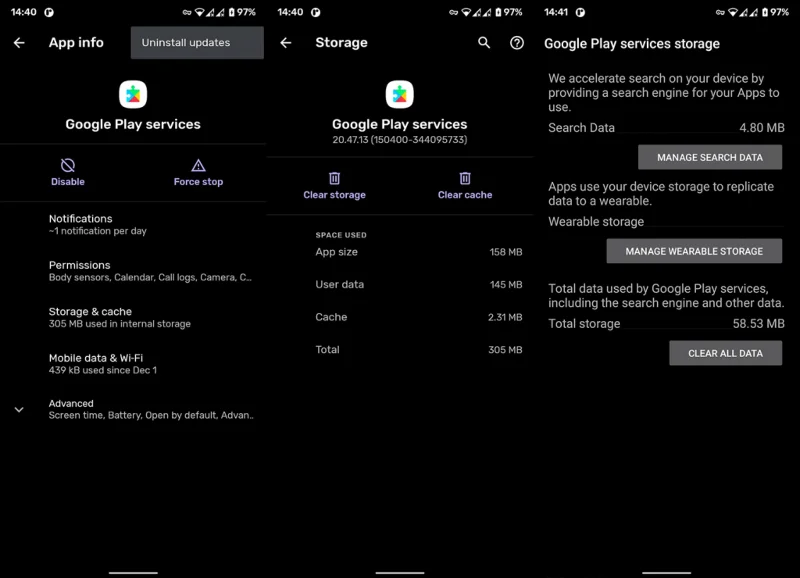Tap the Force stop label
Screen dimensions: 800x578
point(198,182)
